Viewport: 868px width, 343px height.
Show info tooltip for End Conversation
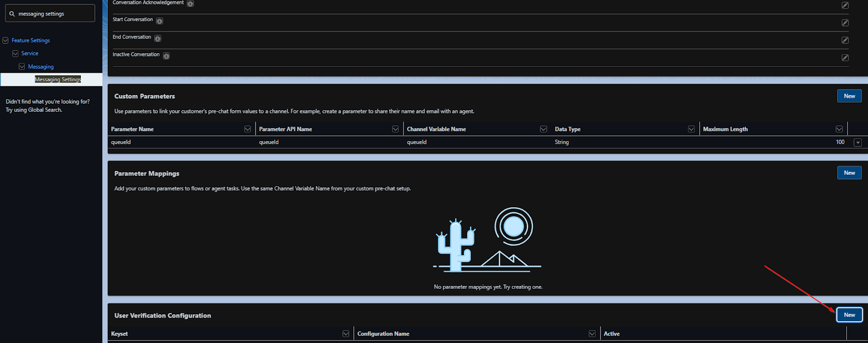click(157, 39)
